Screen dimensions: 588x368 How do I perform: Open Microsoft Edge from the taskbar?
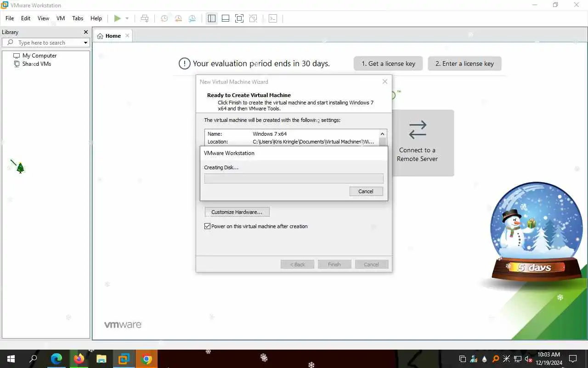[x=56, y=359]
